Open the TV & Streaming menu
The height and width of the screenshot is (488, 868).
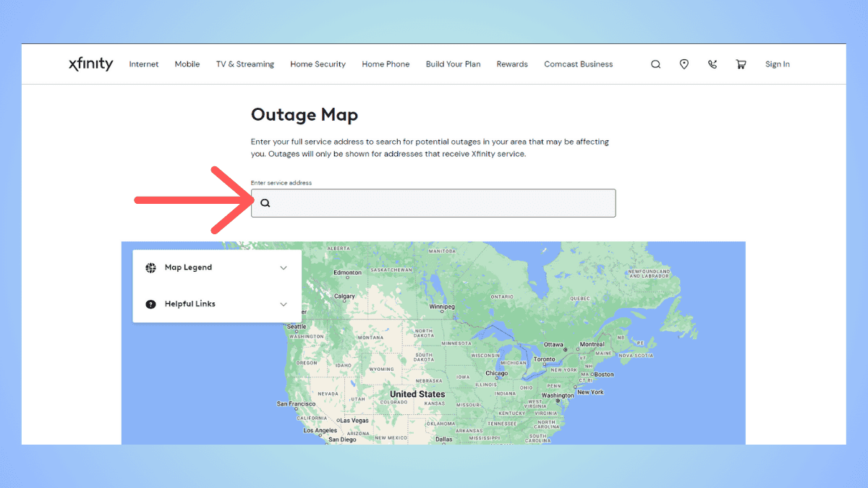coord(244,64)
